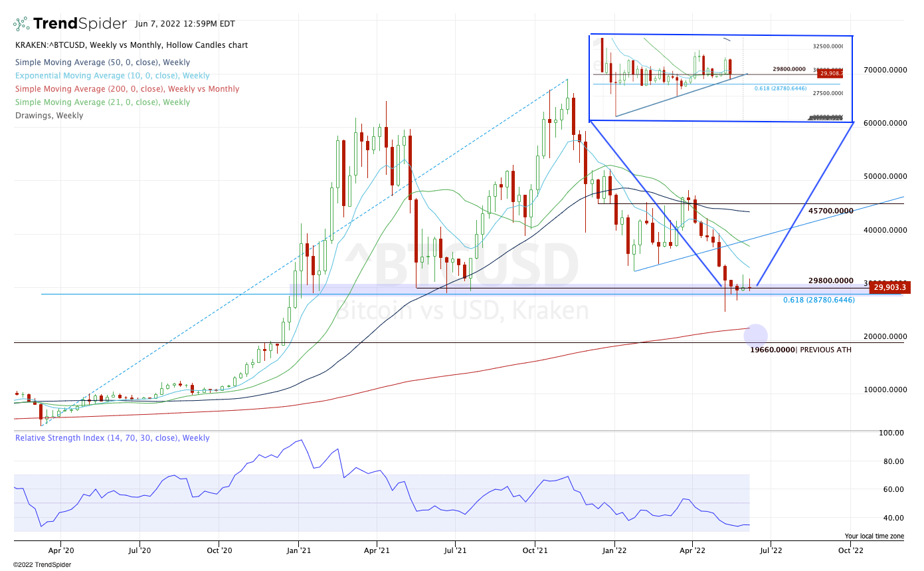The width and height of the screenshot is (924, 571).
Task: Click the 29,908.7 price tag in the inset chart
Action: coord(831,74)
